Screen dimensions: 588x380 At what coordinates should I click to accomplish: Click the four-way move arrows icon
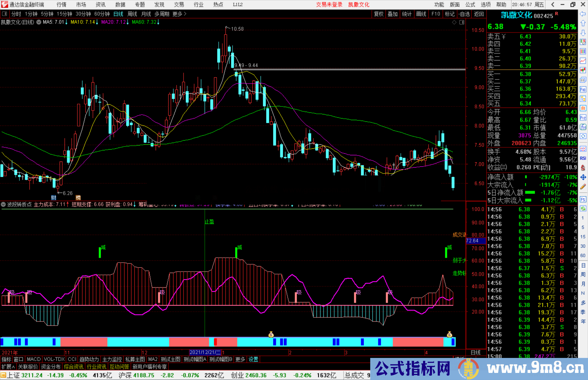[583, 177]
